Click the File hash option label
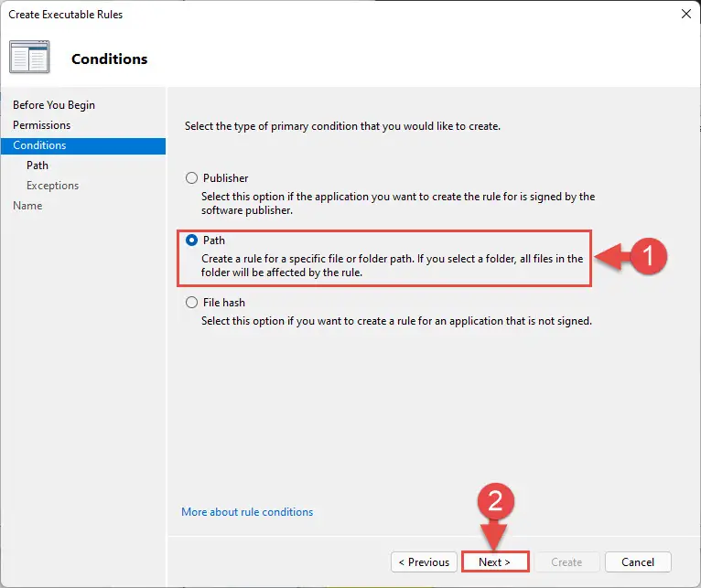 pyautogui.click(x=223, y=303)
